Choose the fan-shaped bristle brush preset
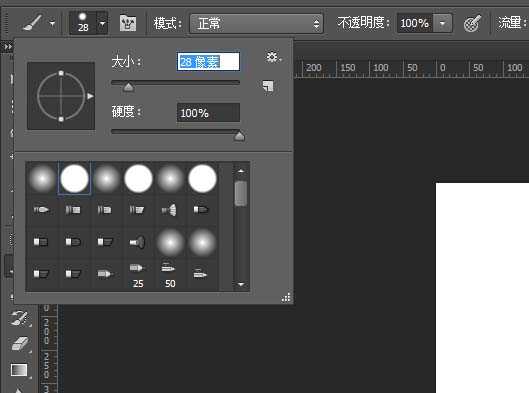 (x=170, y=210)
